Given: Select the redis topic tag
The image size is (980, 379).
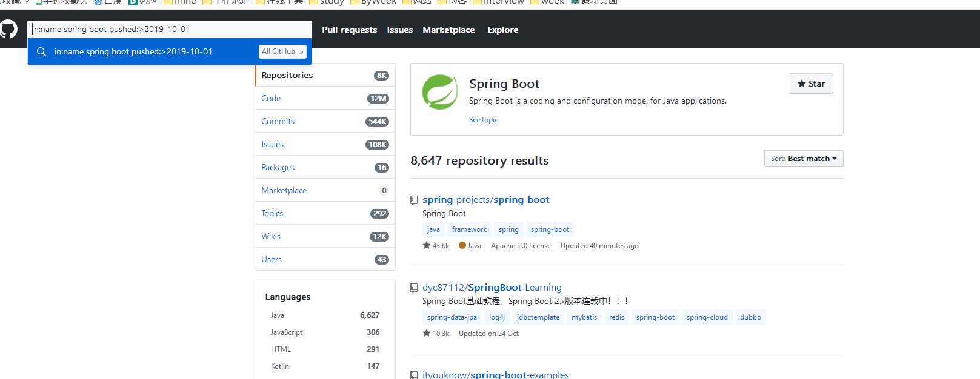Looking at the screenshot, I should coord(616,317).
